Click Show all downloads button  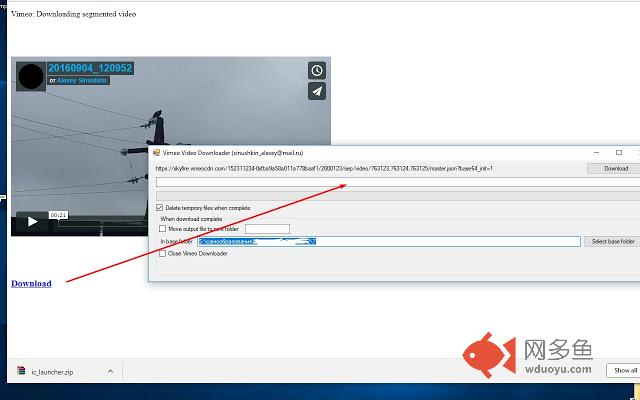click(623, 370)
